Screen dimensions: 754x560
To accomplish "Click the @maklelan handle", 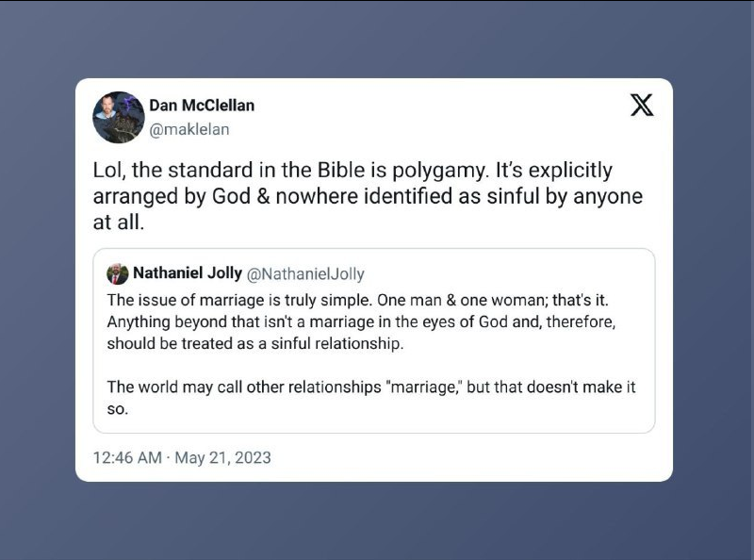I will click(x=189, y=129).
